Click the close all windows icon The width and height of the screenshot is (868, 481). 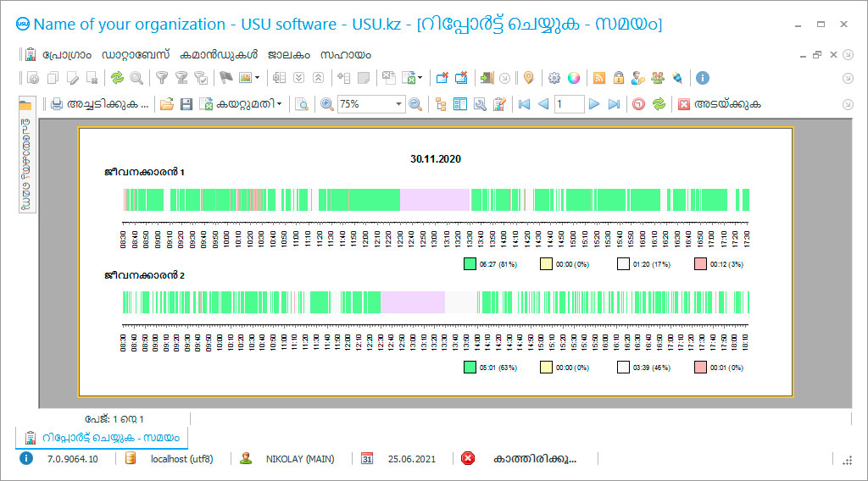pyautogui.click(x=461, y=78)
